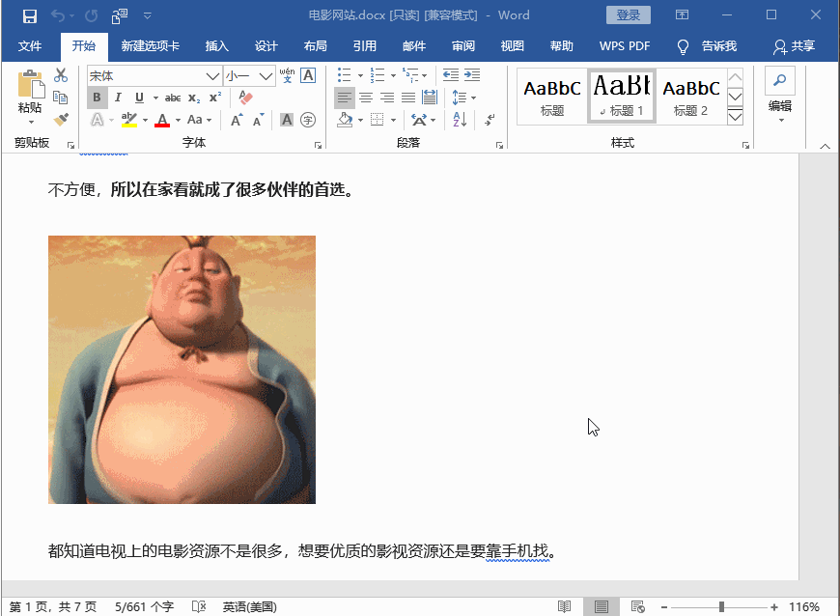Switch to the 审阅 ribbon tab
Image resolution: width=840 pixels, height=616 pixels.
[x=462, y=46]
